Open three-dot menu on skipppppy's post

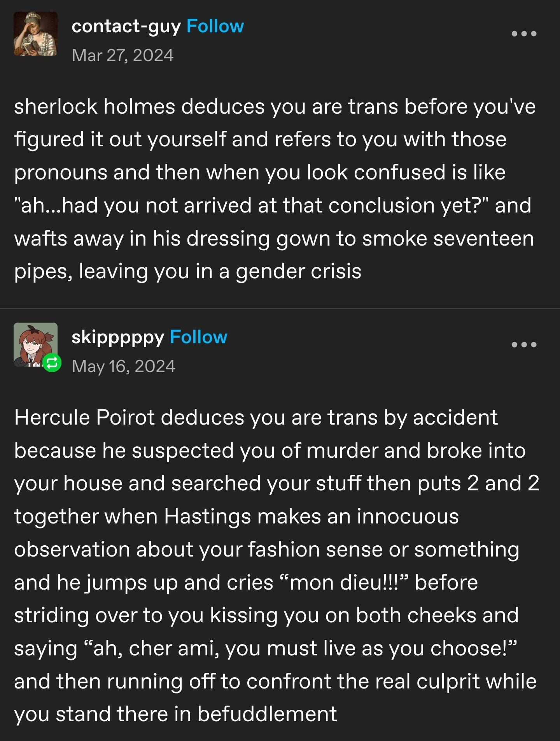pyautogui.click(x=524, y=344)
